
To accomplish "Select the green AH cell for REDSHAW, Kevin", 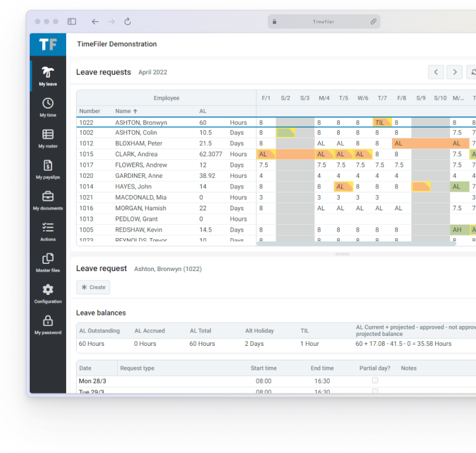I will [x=459, y=230].
